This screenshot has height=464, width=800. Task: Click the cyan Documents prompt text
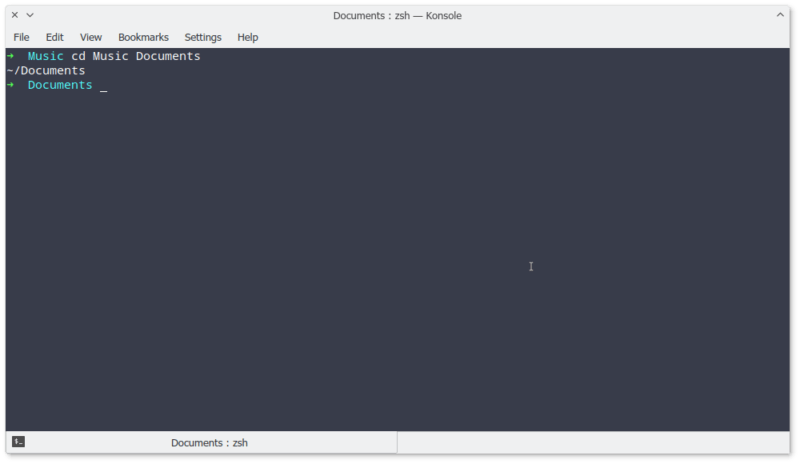pos(60,85)
